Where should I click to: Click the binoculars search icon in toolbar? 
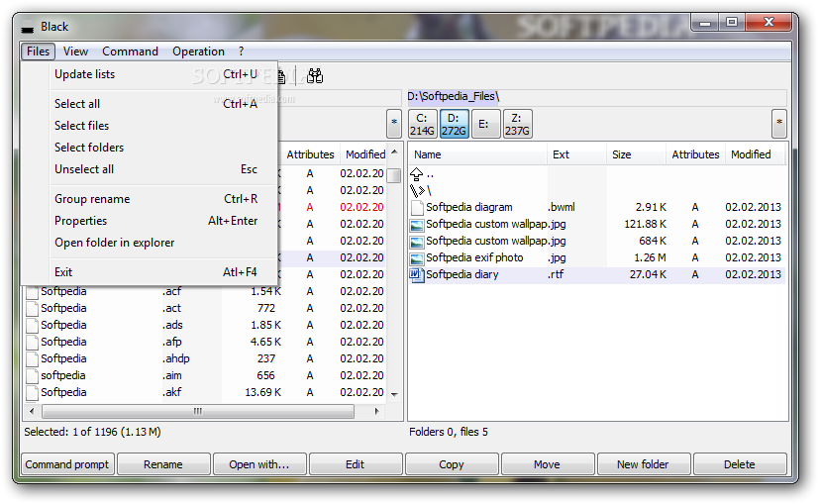coord(315,76)
